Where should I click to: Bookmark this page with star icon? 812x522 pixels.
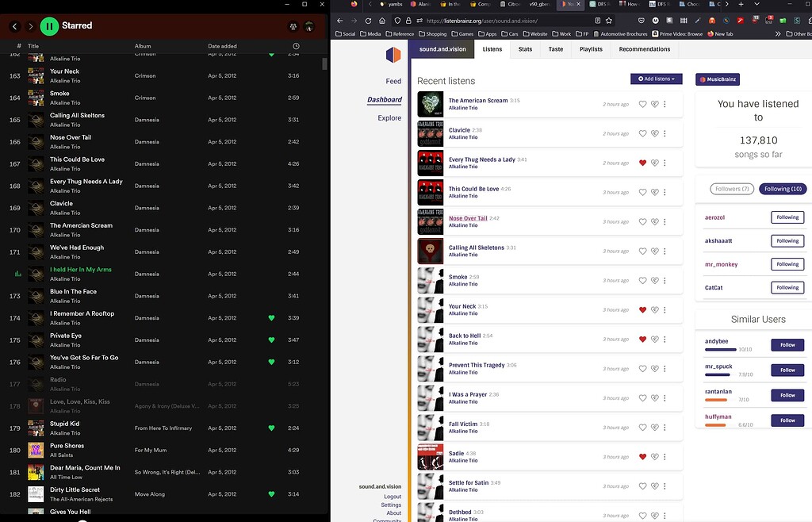[x=609, y=21]
